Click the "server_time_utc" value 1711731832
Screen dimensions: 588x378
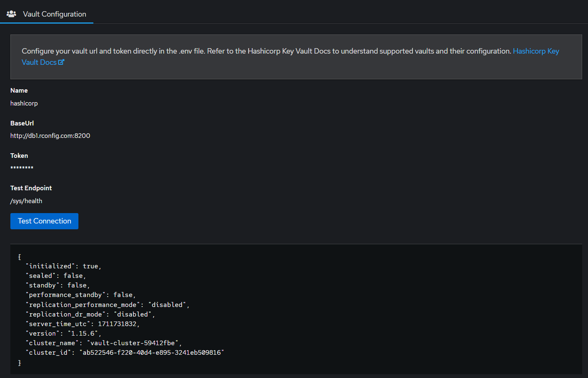click(x=117, y=324)
